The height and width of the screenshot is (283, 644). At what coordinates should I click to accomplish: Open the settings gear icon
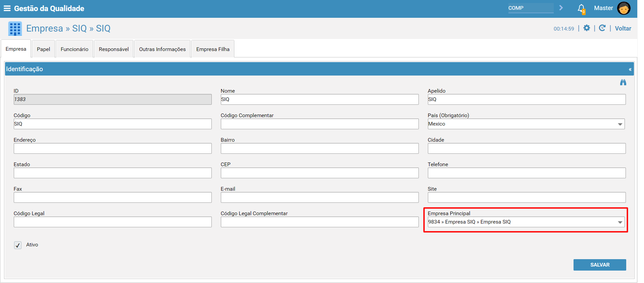coord(587,28)
